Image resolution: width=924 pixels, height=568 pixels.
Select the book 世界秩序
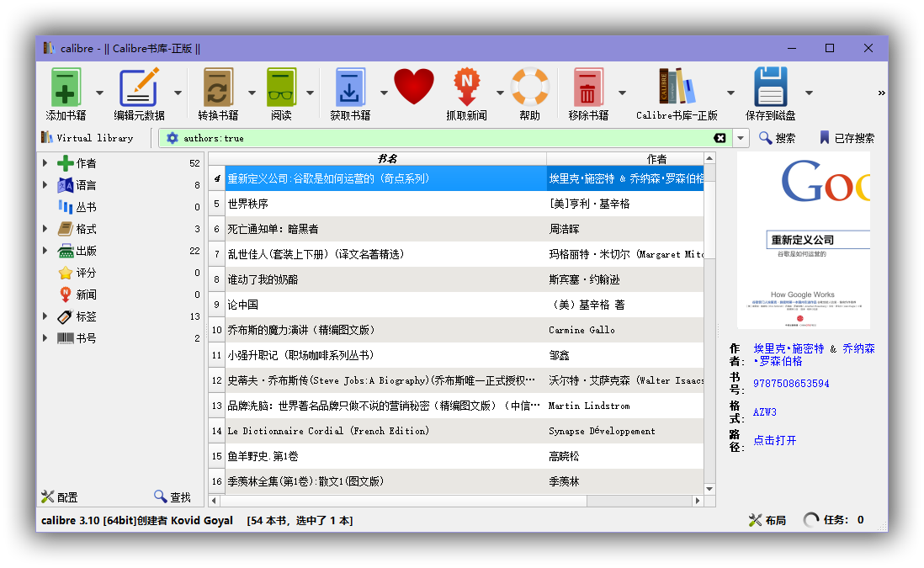tap(247, 204)
